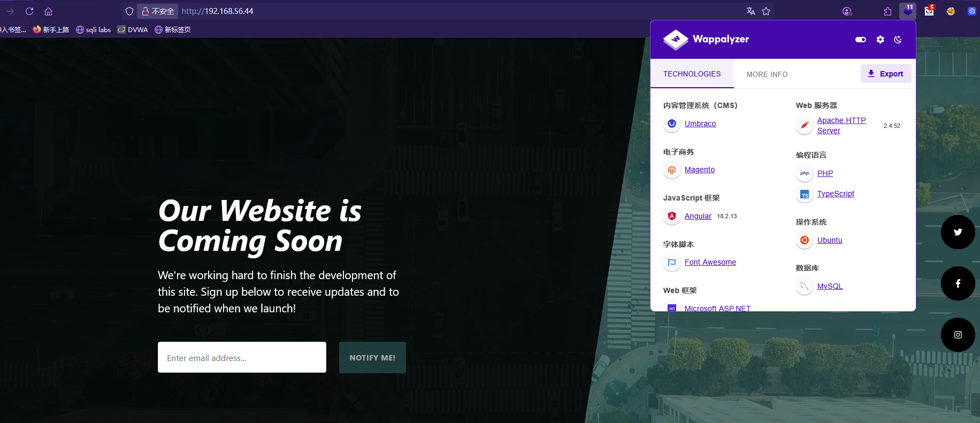Click the email address input field
Viewport: 980px width, 423px height.
point(242,357)
